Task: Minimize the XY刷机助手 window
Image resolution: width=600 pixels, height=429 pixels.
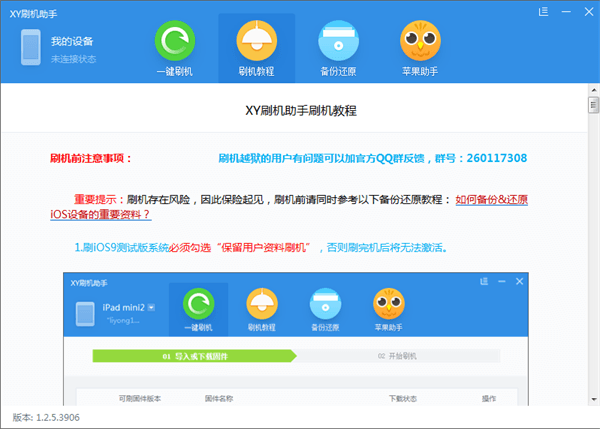Action: coord(566,12)
